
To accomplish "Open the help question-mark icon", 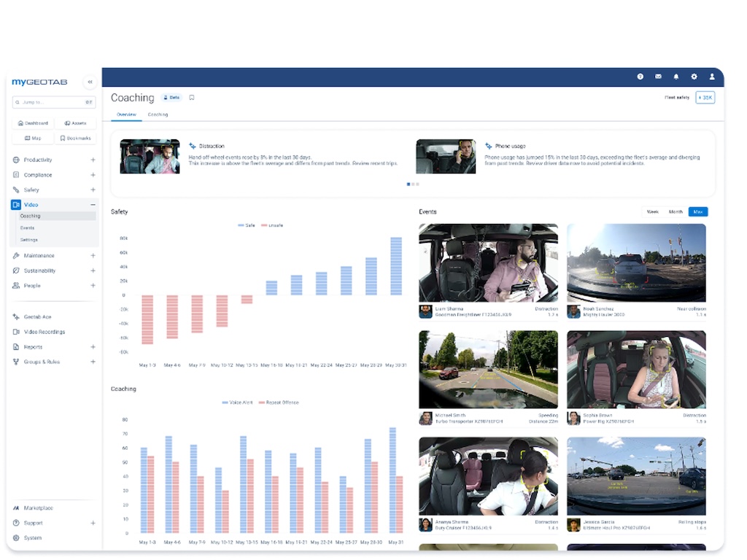I will tap(640, 77).
